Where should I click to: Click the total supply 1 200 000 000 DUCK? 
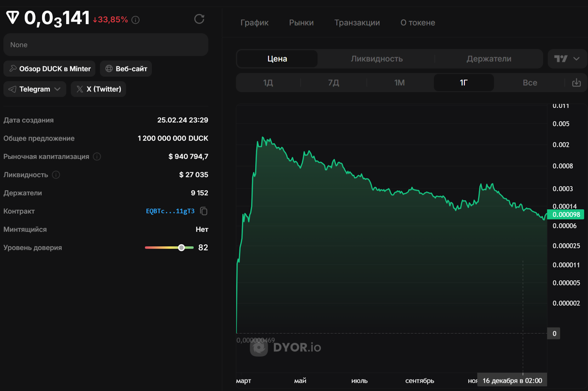173,138
